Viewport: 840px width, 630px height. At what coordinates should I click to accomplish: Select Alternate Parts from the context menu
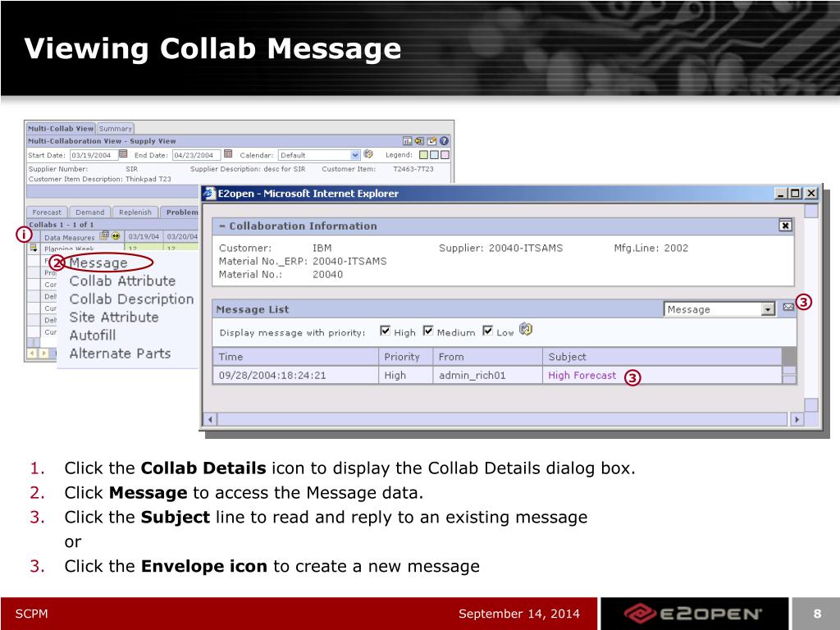tap(120, 354)
